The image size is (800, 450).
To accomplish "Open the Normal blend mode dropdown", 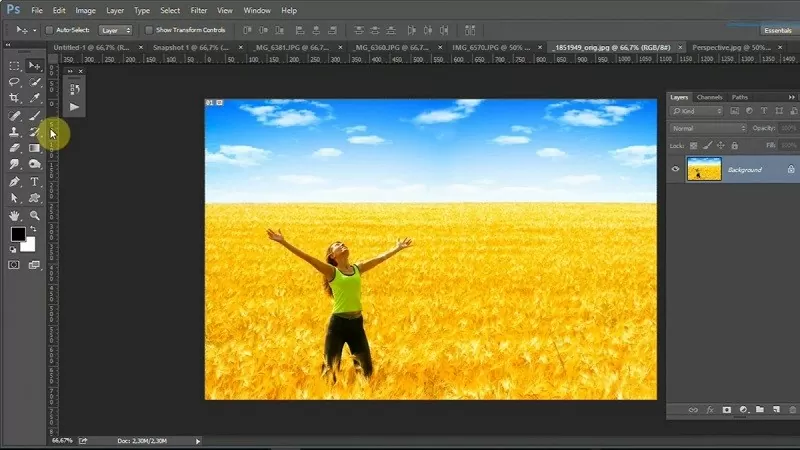I will (x=709, y=129).
